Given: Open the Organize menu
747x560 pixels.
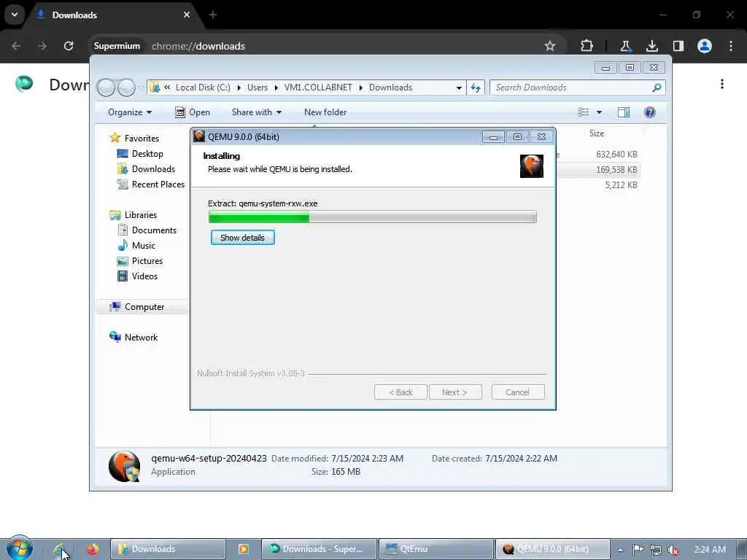Looking at the screenshot, I should (x=130, y=112).
